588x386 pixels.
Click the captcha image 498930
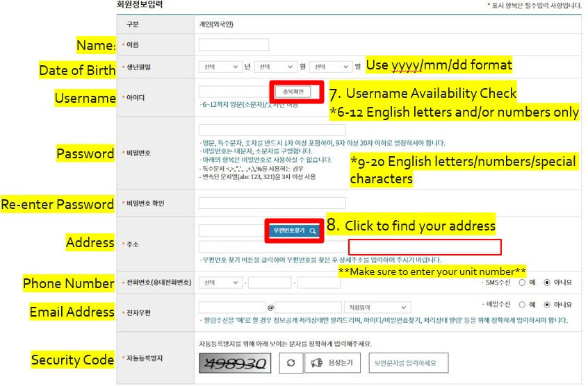click(x=235, y=363)
